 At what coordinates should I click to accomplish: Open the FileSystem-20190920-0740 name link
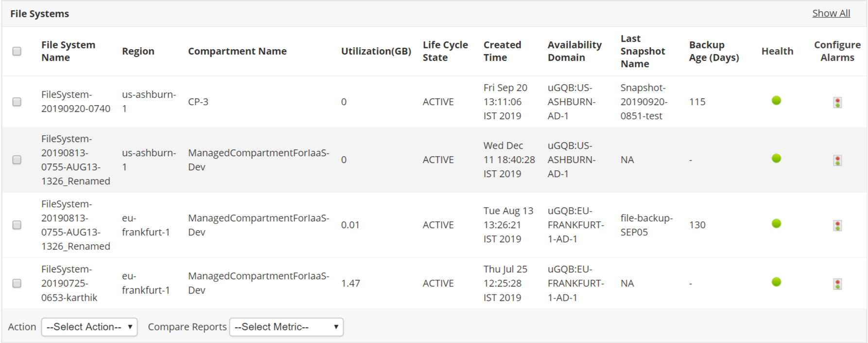(75, 102)
